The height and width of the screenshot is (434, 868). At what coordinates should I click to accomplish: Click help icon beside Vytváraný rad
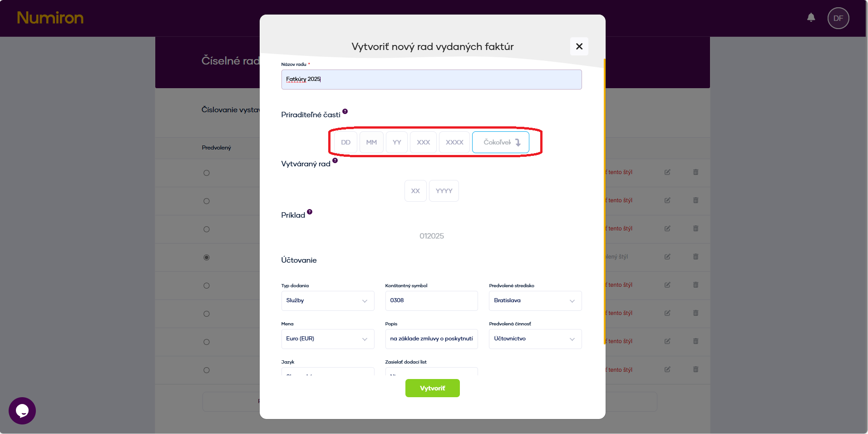point(335,160)
